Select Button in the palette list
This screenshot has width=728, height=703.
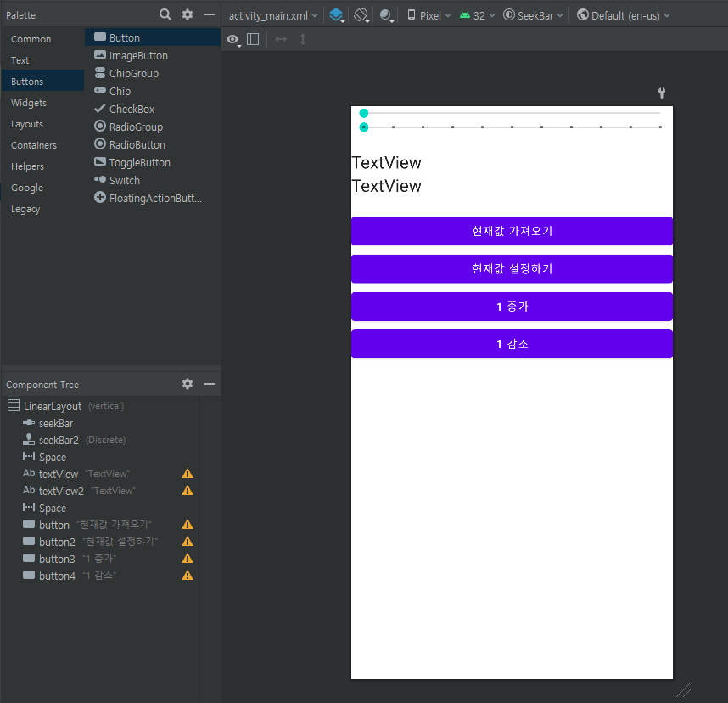point(152,37)
